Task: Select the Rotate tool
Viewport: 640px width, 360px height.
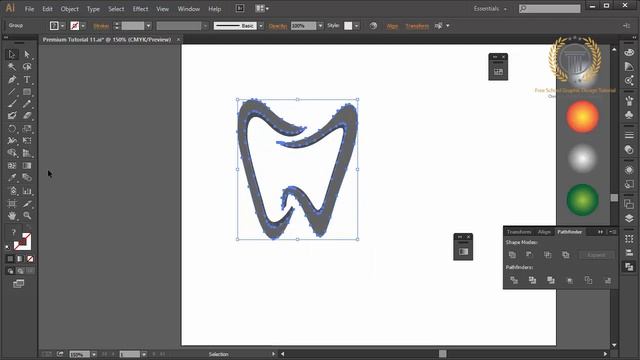Action: (x=11, y=129)
